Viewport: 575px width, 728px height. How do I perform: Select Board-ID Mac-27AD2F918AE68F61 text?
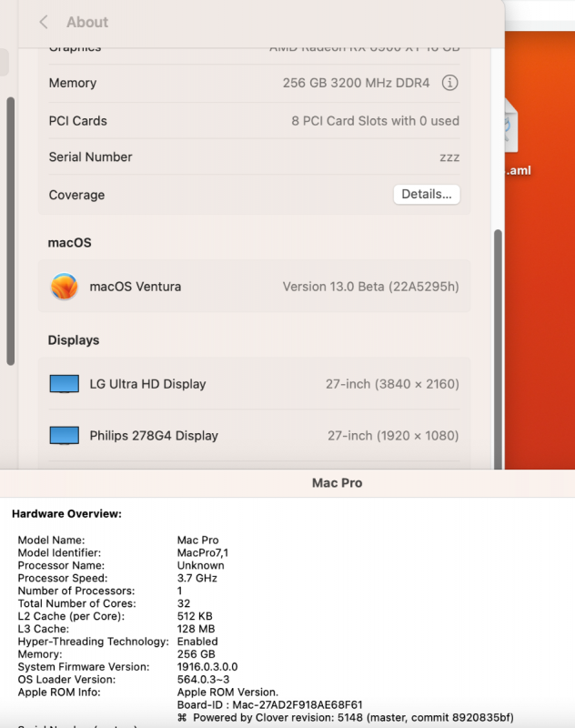click(269, 704)
